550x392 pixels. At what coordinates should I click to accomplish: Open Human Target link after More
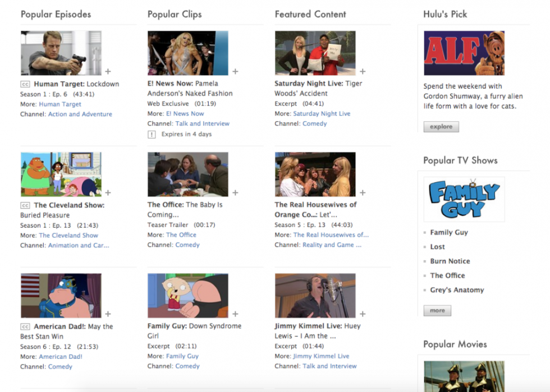(x=60, y=104)
